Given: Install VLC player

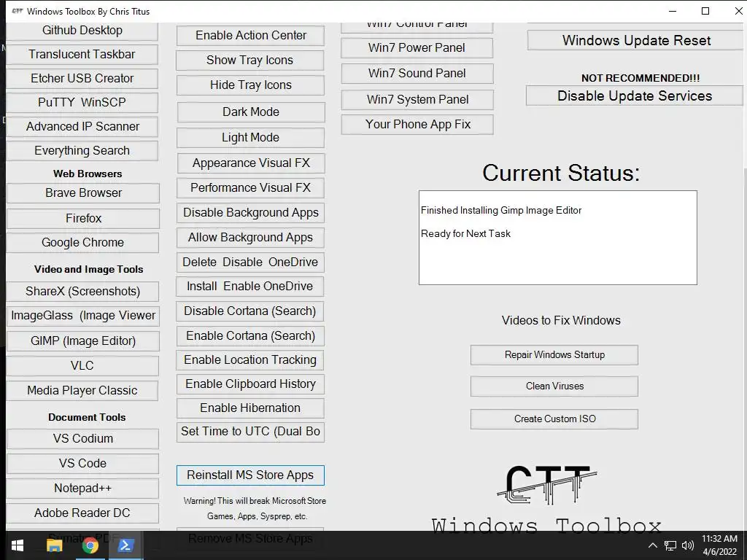Looking at the screenshot, I should (82, 366).
